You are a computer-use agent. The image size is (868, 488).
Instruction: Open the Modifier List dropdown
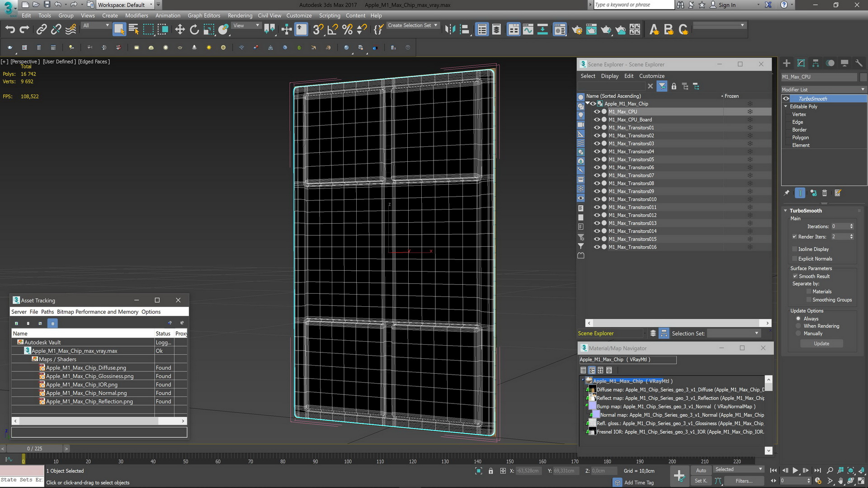pos(824,89)
